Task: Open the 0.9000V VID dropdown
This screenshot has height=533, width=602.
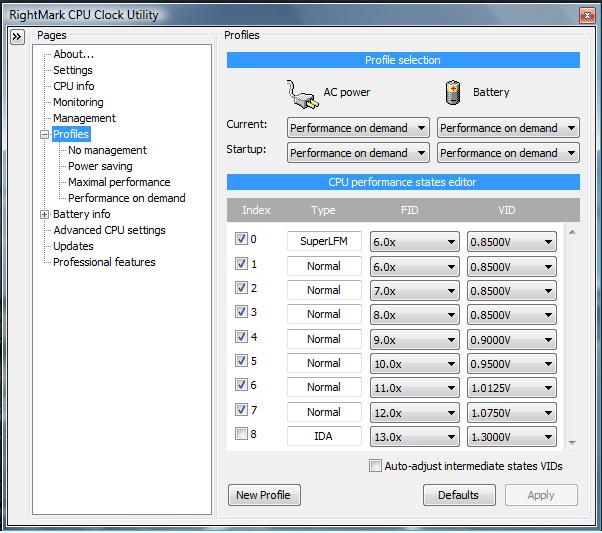Action: (x=512, y=339)
